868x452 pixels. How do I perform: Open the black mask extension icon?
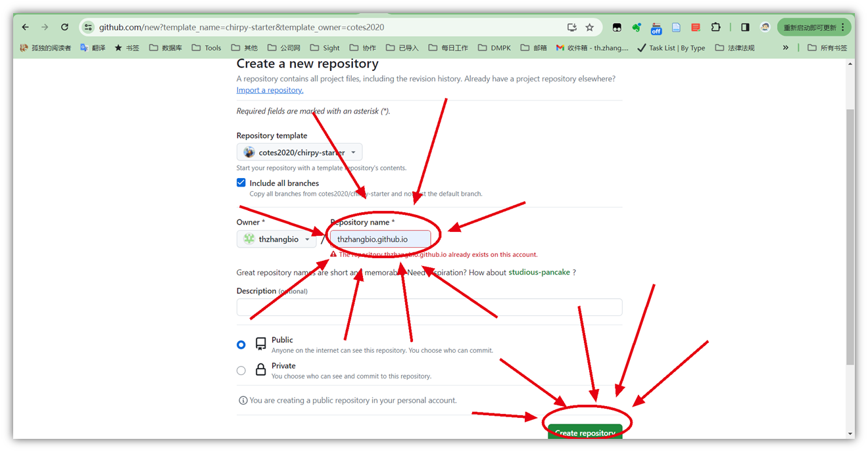click(617, 27)
